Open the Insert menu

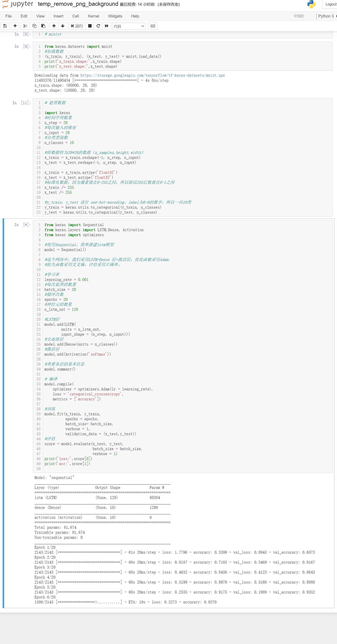pyautogui.click(x=58, y=16)
